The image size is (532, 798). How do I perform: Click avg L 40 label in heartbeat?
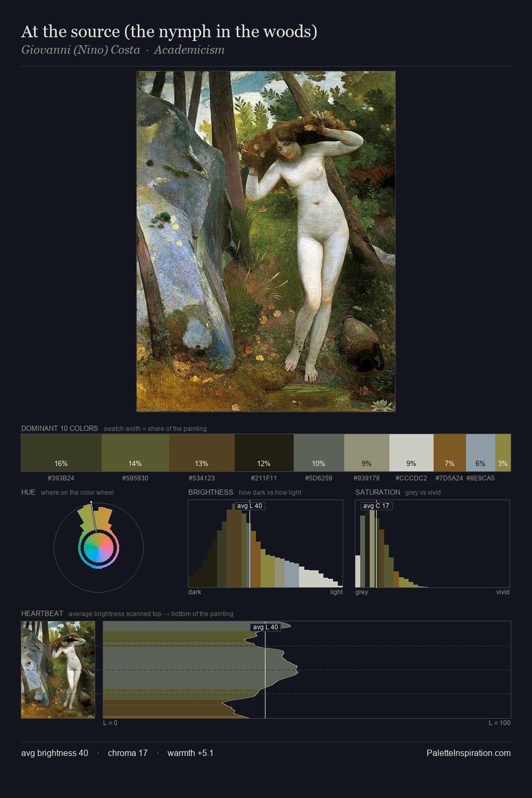tap(265, 627)
